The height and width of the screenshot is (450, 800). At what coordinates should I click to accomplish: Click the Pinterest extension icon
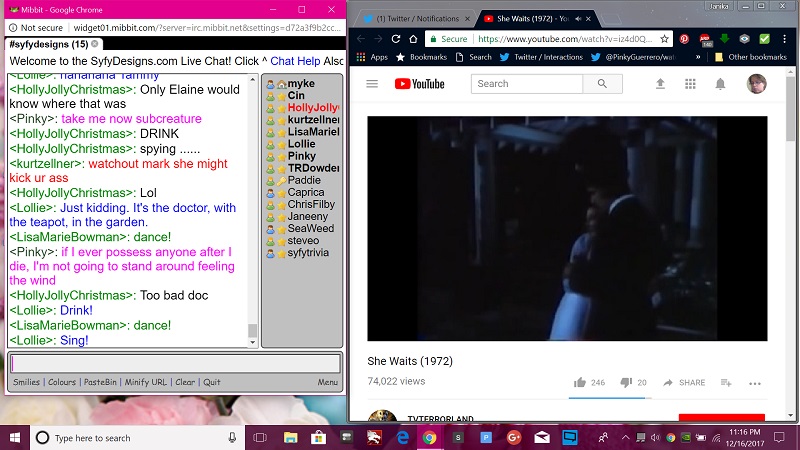click(684, 39)
